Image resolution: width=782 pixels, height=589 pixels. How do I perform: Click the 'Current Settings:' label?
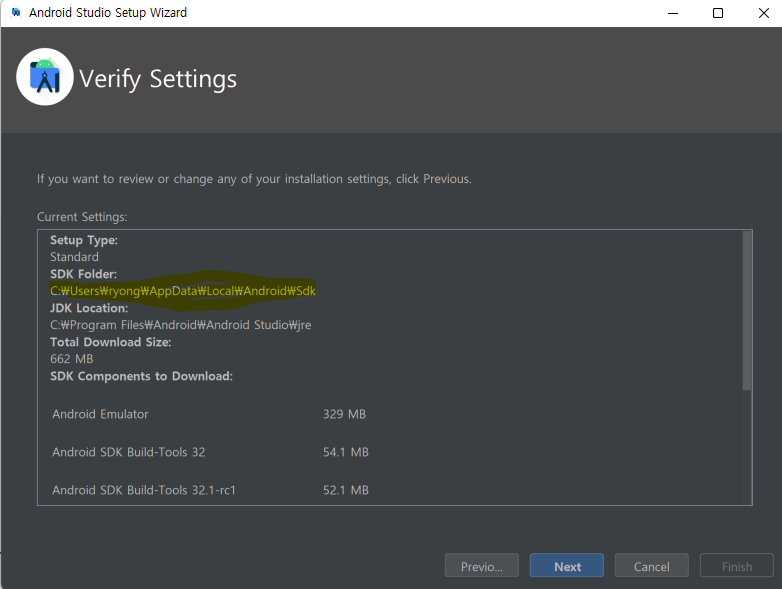[82, 217]
